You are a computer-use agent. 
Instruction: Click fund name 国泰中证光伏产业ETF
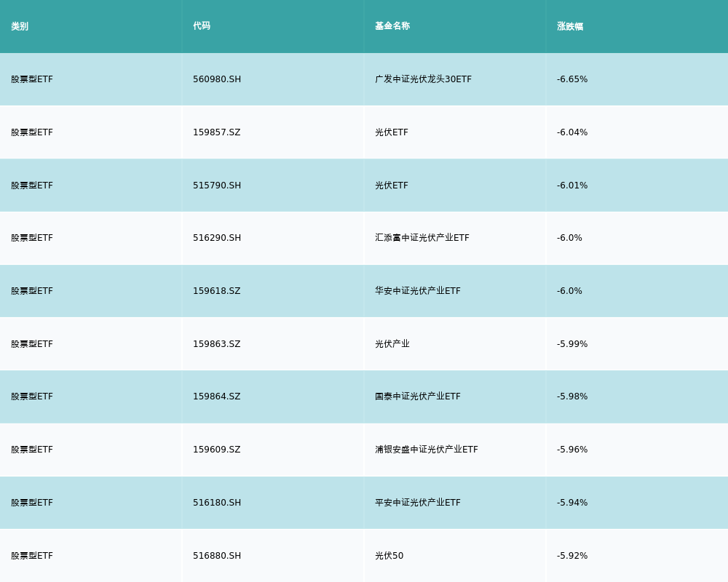[418, 396]
